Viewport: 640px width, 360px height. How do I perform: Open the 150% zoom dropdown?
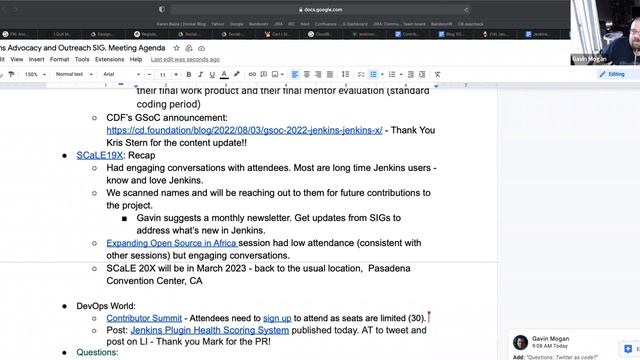[35, 74]
